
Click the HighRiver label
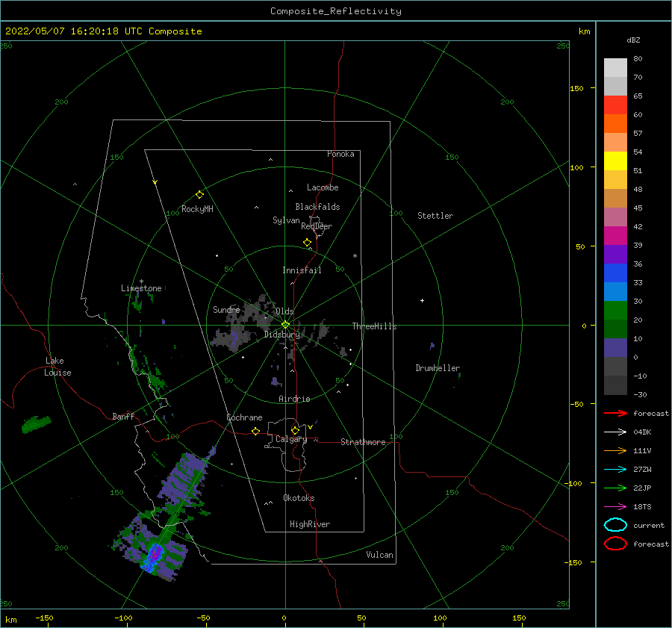coord(310,524)
